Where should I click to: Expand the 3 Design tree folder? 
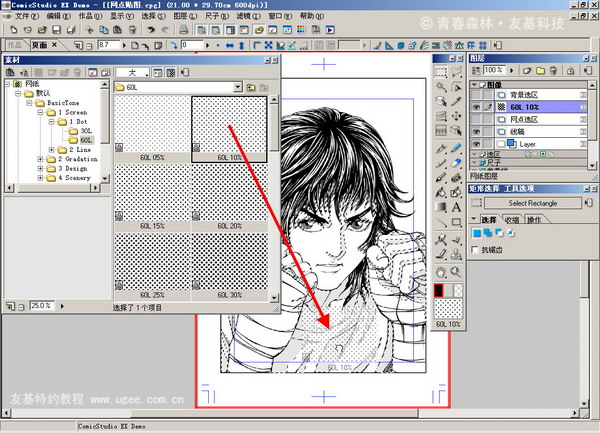tap(40, 168)
